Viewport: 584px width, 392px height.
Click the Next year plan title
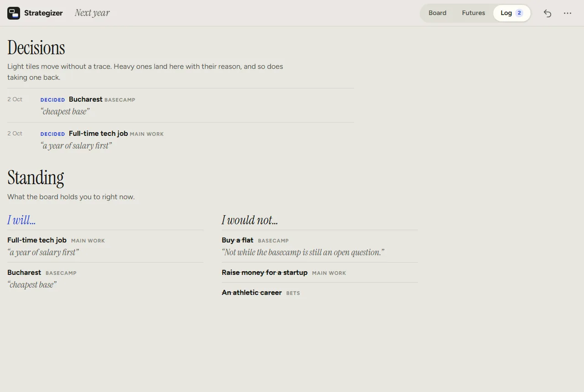[x=92, y=13]
